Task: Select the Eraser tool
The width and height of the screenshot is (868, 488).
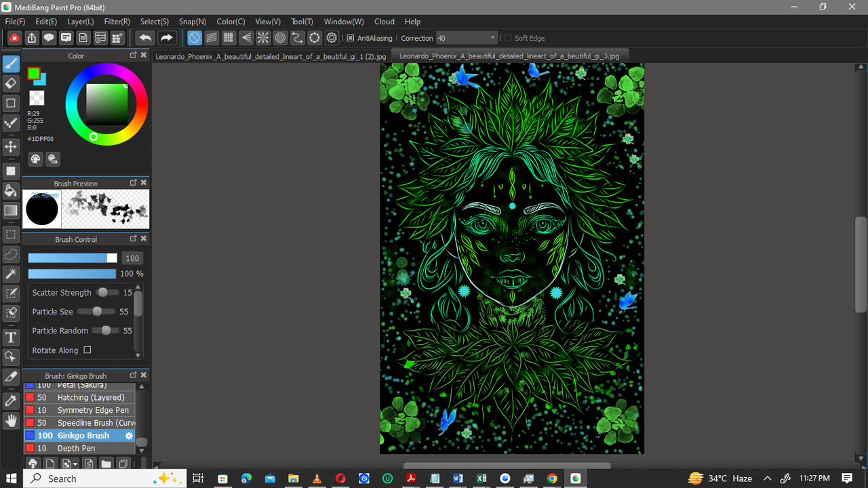Action: point(11,83)
